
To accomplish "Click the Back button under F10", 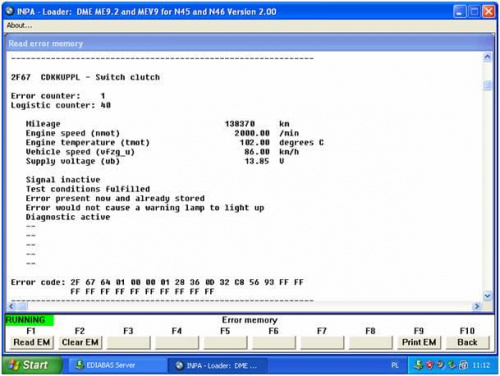I will click(x=467, y=342).
